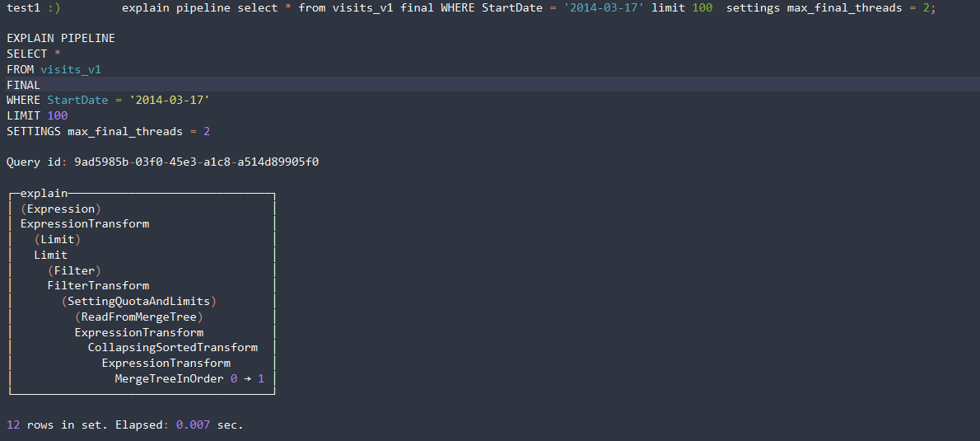Click the explain column header
This screenshot has width=980, height=441.
click(44, 194)
